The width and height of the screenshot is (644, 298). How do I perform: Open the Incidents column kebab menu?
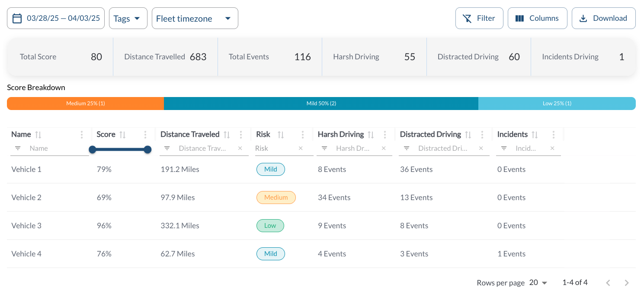pos(554,135)
